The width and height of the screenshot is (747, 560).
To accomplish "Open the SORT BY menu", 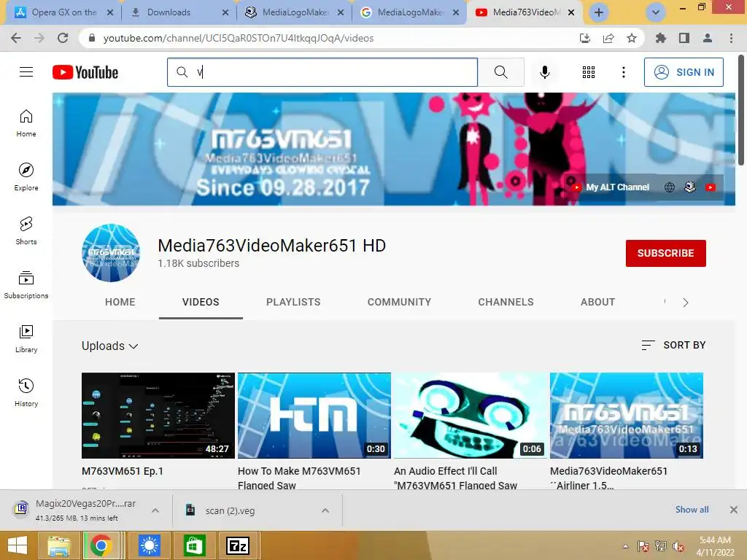I will point(673,345).
